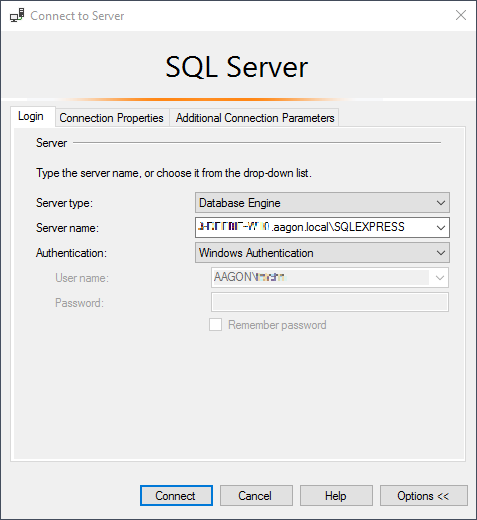Click the Cancel button
This screenshot has width=477, height=520.
pos(256,496)
